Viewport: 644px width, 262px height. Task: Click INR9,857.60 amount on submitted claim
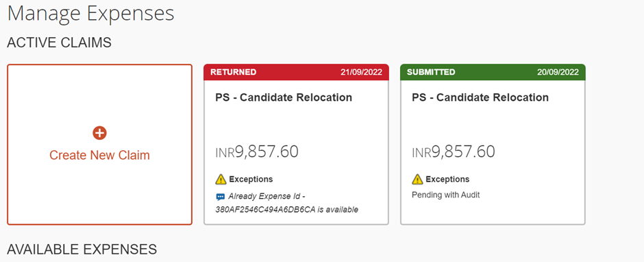click(454, 152)
